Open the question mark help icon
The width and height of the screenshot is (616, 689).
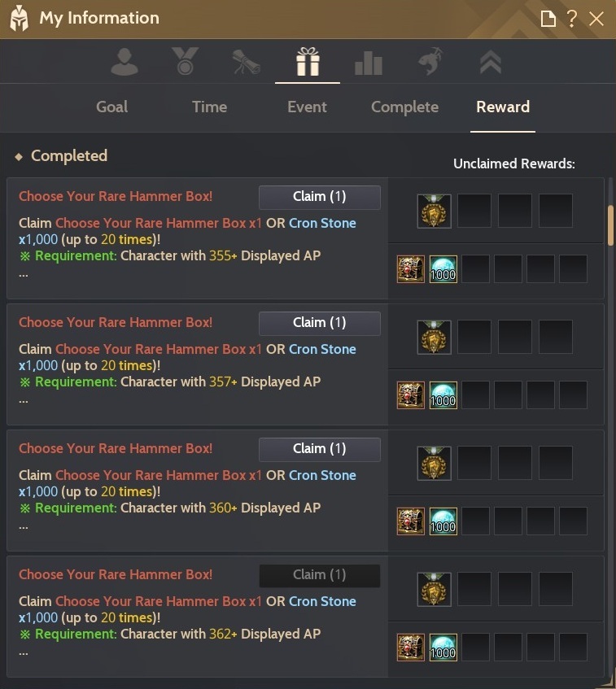pyautogui.click(x=572, y=19)
